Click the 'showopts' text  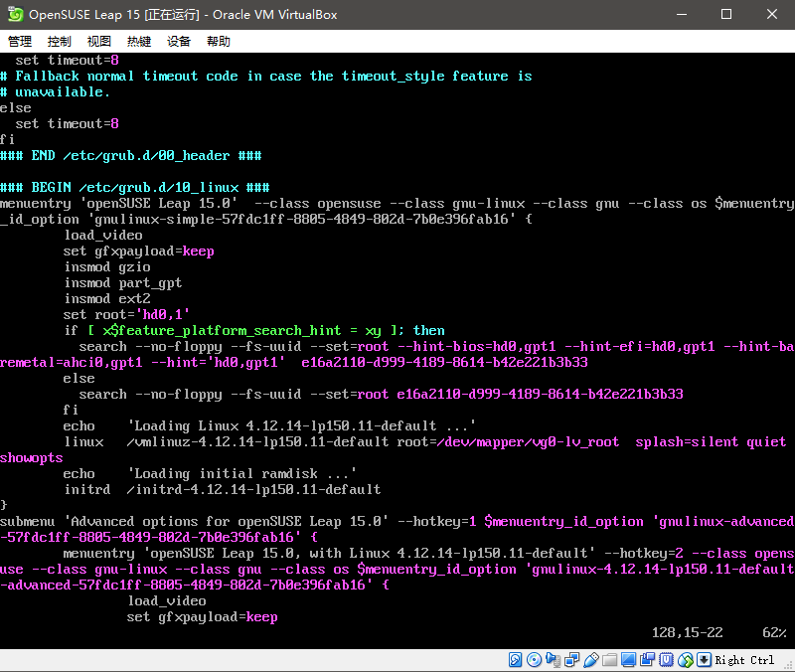(x=32, y=458)
